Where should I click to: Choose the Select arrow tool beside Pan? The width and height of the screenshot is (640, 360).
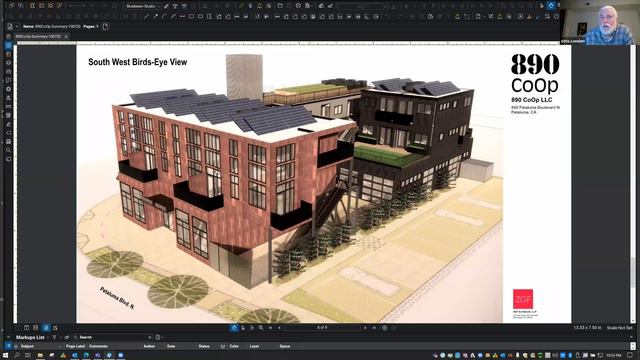tap(243, 328)
